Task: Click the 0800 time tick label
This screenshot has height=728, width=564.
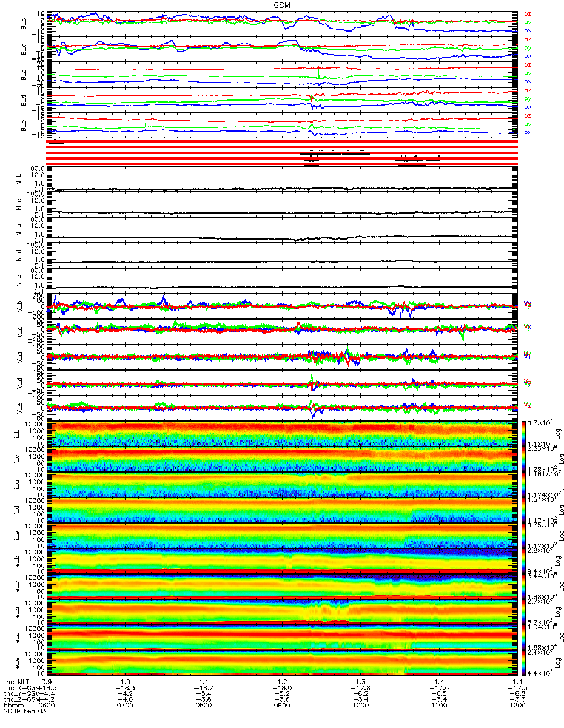Action: coord(203,706)
